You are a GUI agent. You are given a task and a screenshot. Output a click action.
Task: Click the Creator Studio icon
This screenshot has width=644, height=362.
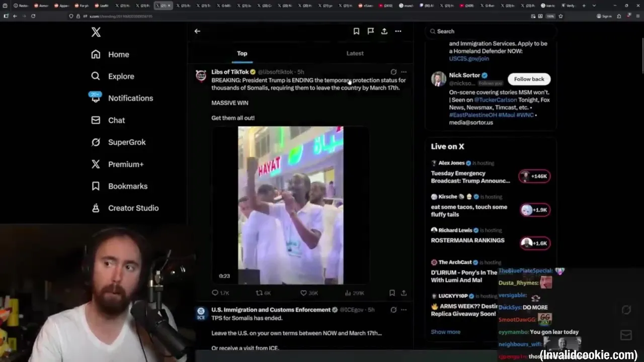click(96, 208)
